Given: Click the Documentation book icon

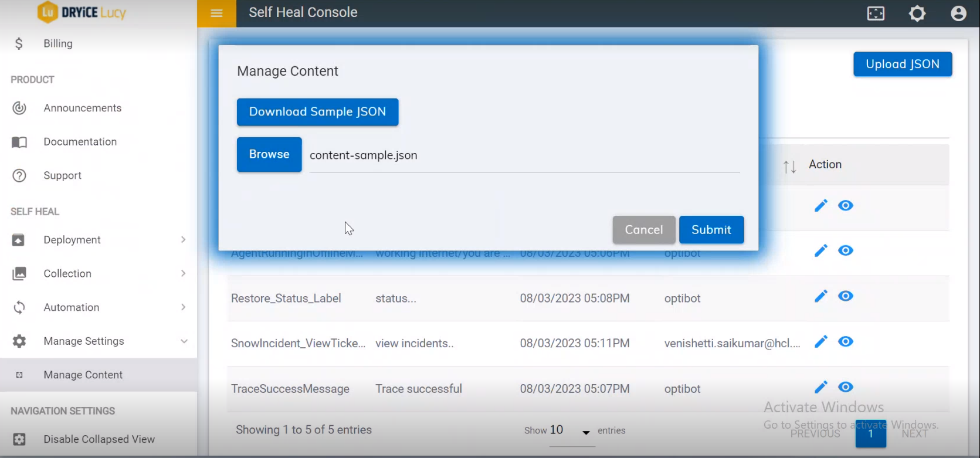Looking at the screenshot, I should (x=19, y=142).
